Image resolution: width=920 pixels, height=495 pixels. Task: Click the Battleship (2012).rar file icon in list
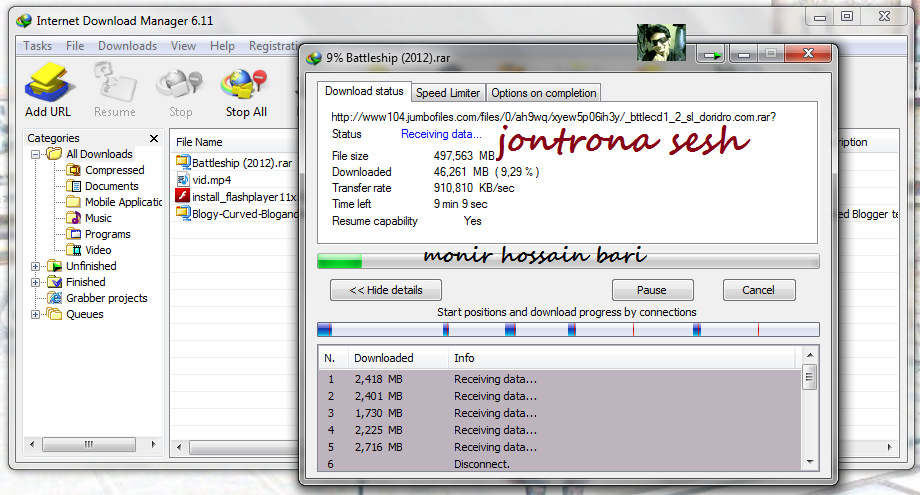click(183, 162)
